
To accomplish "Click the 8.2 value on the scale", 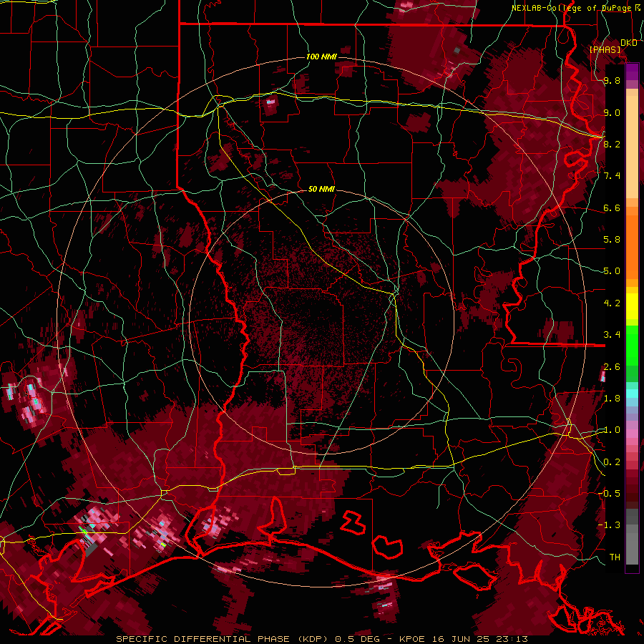I will point(612,144).
